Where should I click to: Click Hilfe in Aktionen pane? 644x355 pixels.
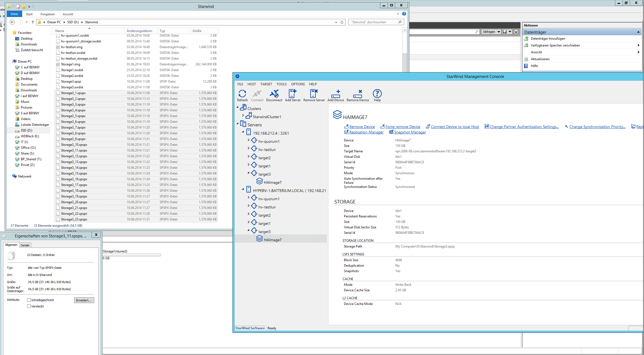coord(534,66)
